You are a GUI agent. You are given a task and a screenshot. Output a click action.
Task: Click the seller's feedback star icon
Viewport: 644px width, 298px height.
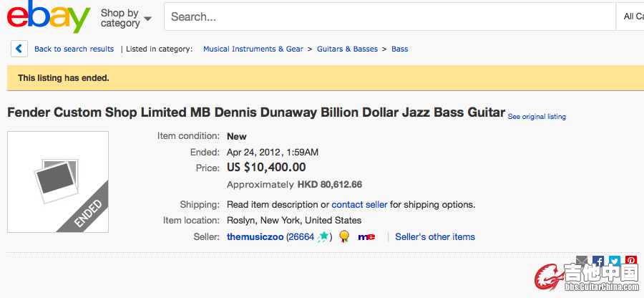pyautogui.click(x=323, y=237)
